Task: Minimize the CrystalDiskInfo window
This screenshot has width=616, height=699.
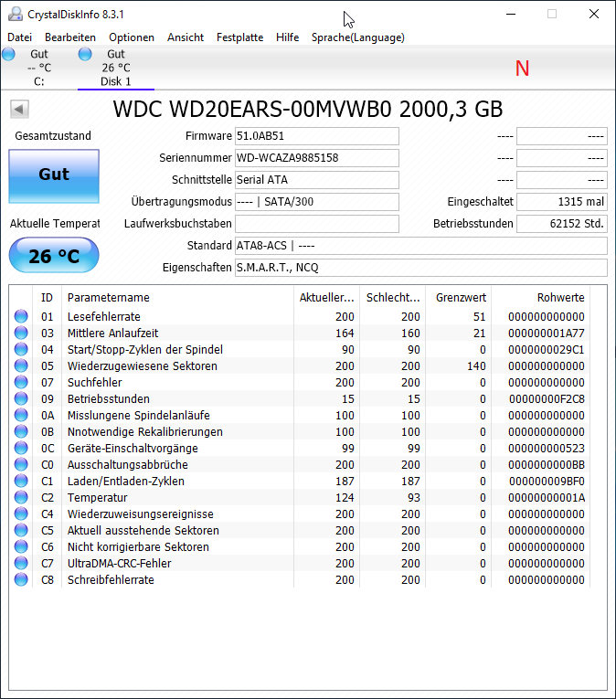Action: tap(511, 15)
